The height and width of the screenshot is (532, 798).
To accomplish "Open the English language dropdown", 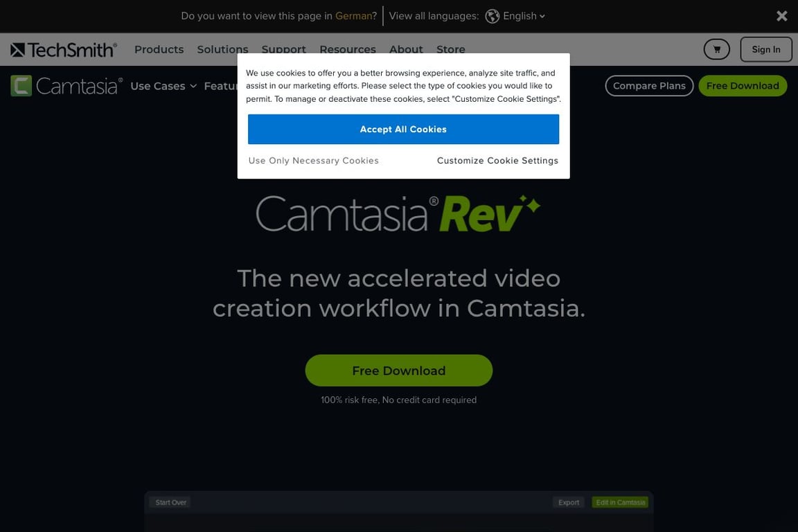I will (x=524, y=16).
